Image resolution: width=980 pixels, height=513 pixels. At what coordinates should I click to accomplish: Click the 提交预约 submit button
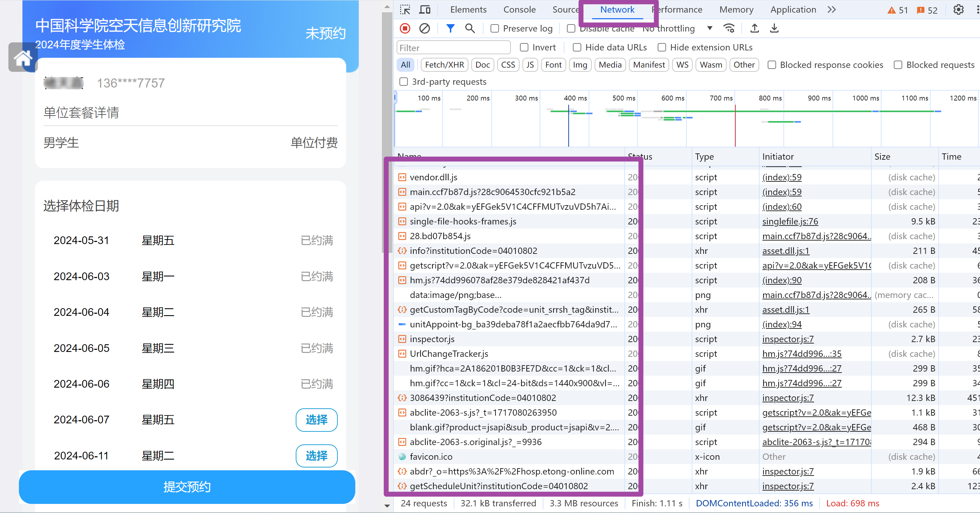187,487
